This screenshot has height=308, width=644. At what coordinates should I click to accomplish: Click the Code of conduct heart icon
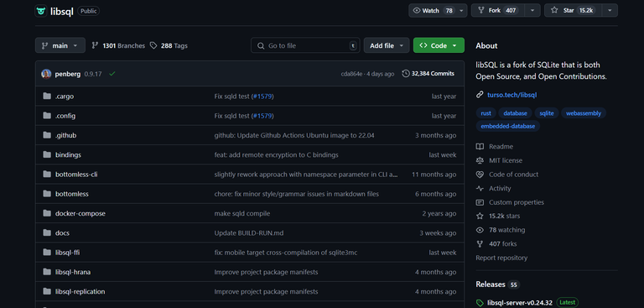click(x=480, y=175)
